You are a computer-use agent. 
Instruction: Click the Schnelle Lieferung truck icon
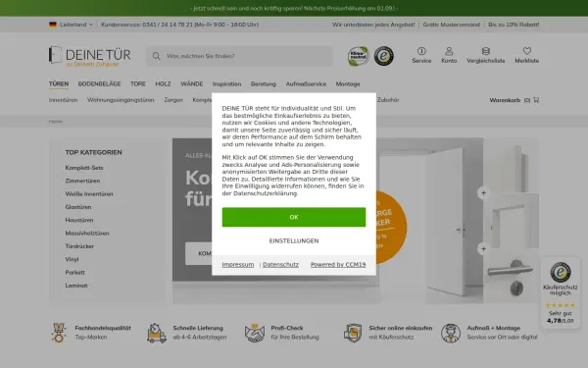pos(157,333)
